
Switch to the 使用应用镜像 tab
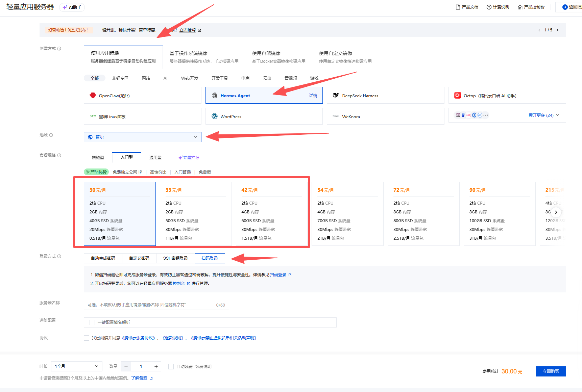[123, 57]
